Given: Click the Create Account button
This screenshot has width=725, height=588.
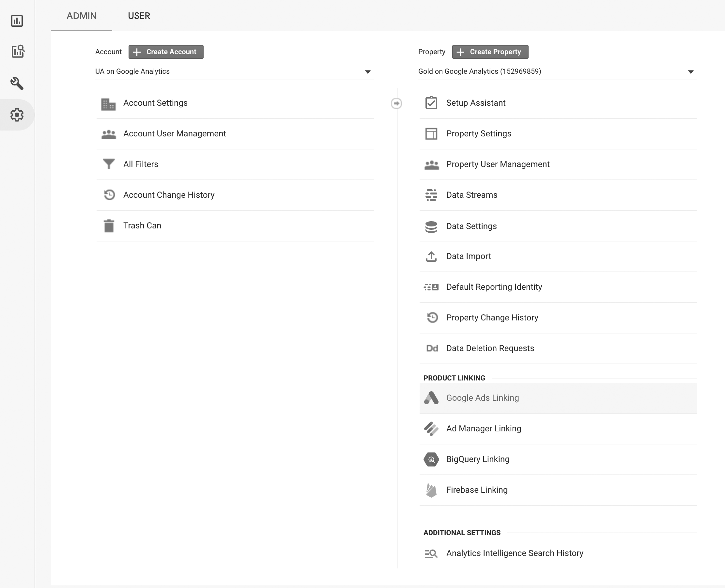Looking at the screenshot, I should pyautogui.click(x=166, y=52).
